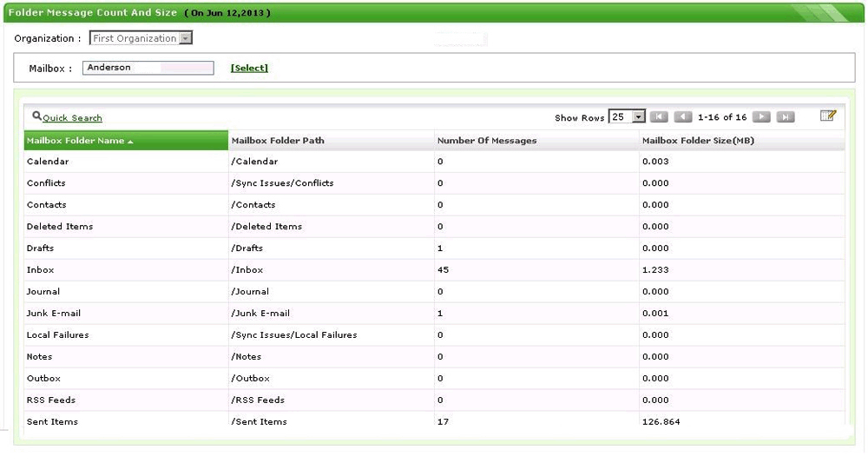Go to the first page of results
Image resolution: width=868 pixels, height=463 pixels.
pyautogui.click(x=659, y=117)
